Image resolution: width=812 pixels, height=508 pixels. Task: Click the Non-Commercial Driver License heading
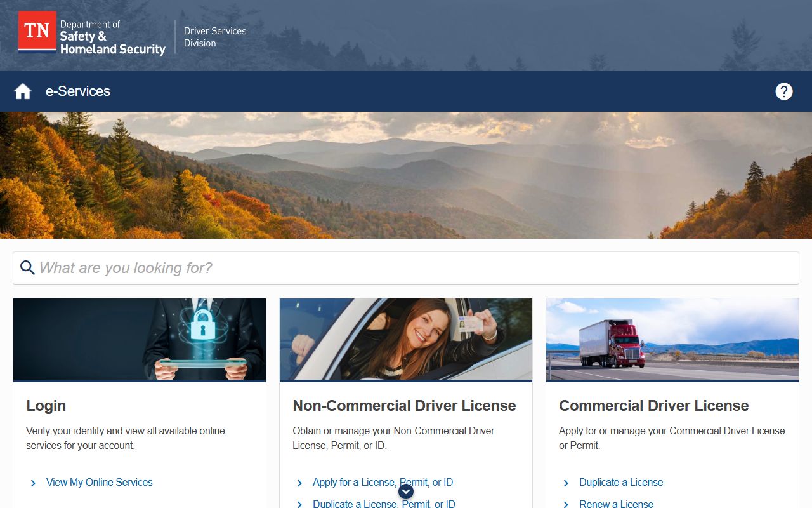404,406
